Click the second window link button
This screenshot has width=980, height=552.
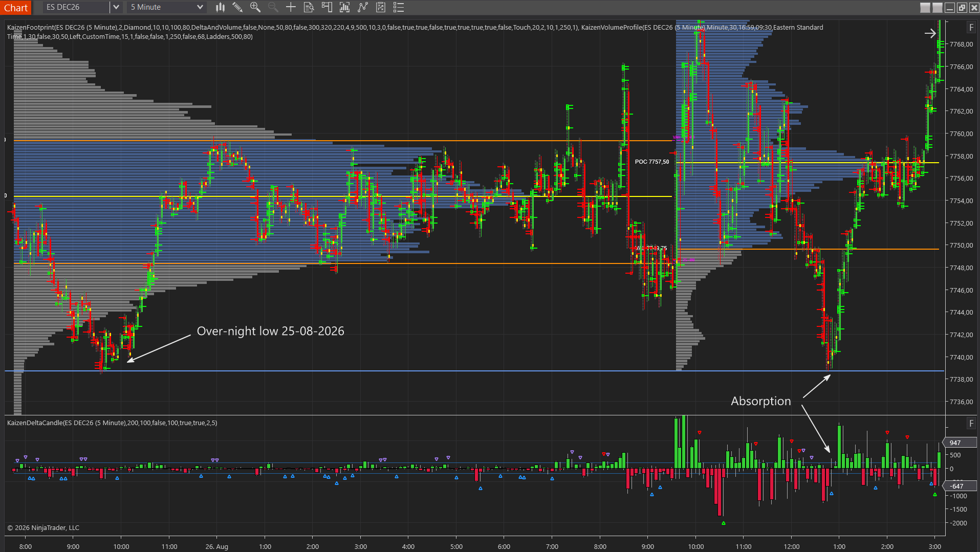938,8
